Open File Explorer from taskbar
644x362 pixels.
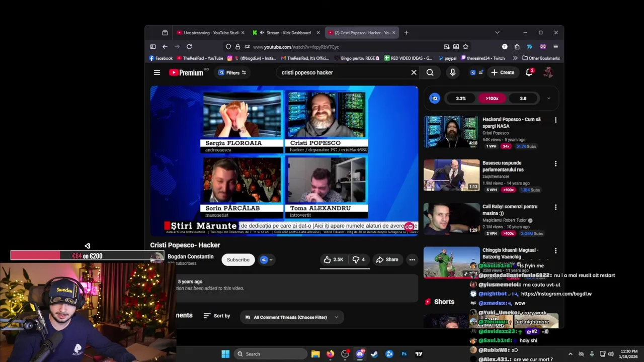click(x=315, y=354)
